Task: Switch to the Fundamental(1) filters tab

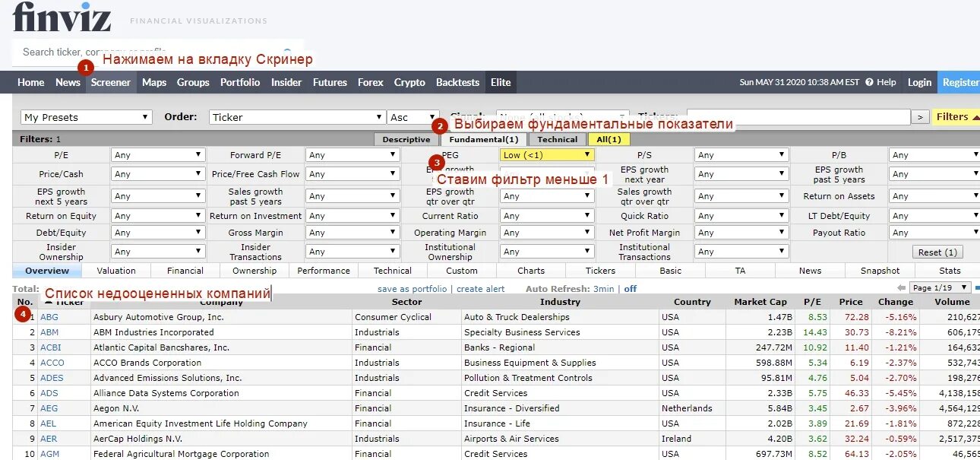Action: point(483,139)
